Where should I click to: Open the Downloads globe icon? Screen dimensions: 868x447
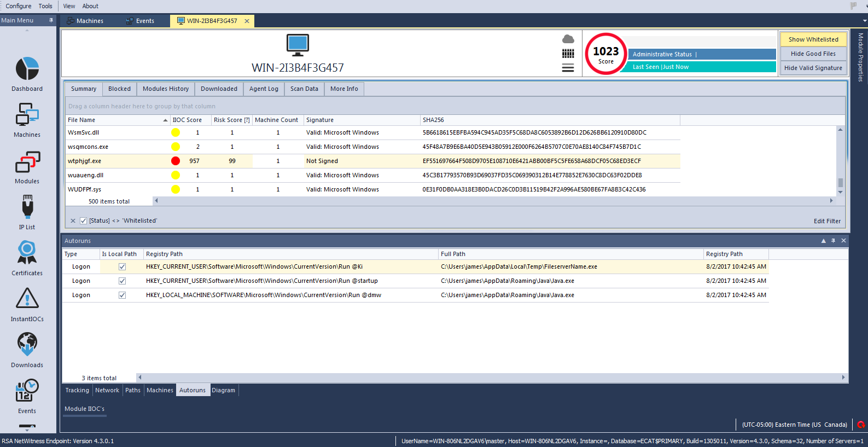[27, 345]
